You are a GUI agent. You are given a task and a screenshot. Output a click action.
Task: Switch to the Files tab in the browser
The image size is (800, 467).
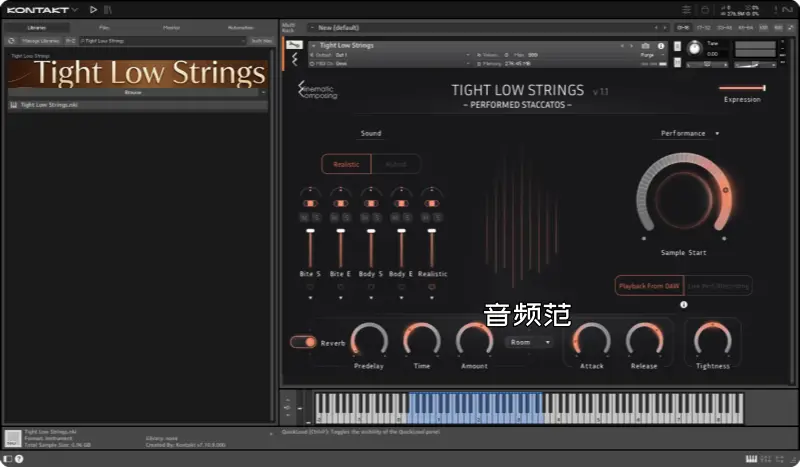tap(104, 27)
